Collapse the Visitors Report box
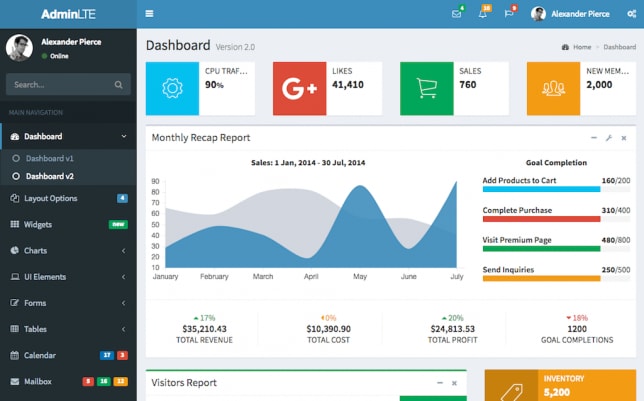The image size is (644, 401). (x=440, y=383)
